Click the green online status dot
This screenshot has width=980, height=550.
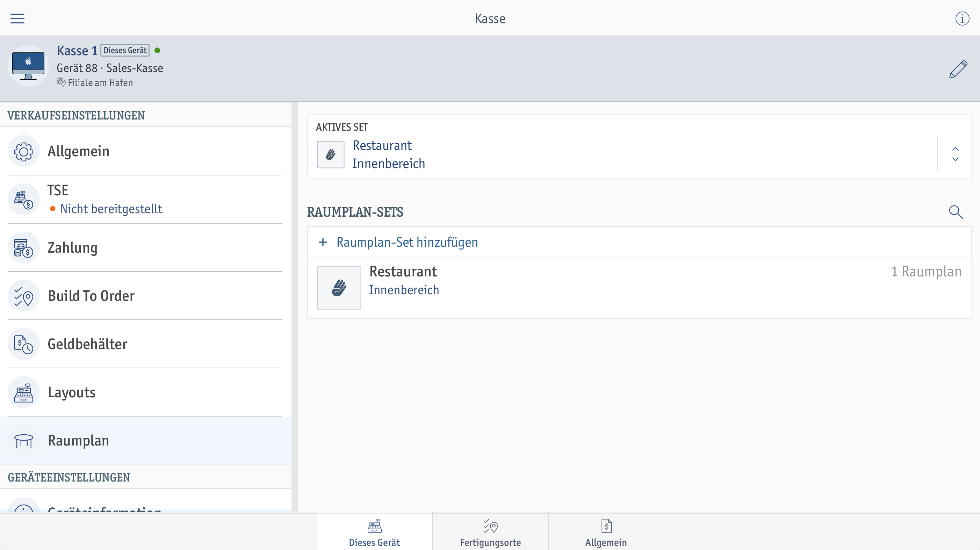(158, 50)
